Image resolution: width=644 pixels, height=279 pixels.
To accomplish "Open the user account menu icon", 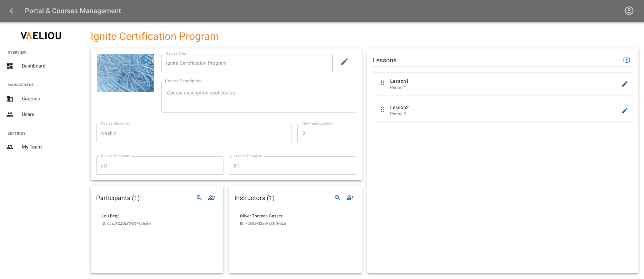I will click(629, 11).
